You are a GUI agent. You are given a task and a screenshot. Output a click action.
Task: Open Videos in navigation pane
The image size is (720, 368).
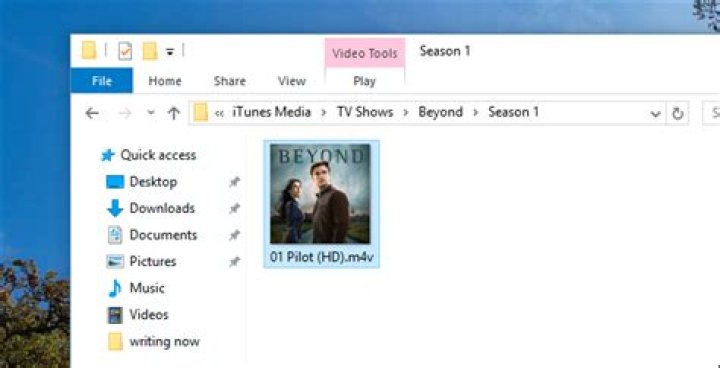click(x=149, y=315)
